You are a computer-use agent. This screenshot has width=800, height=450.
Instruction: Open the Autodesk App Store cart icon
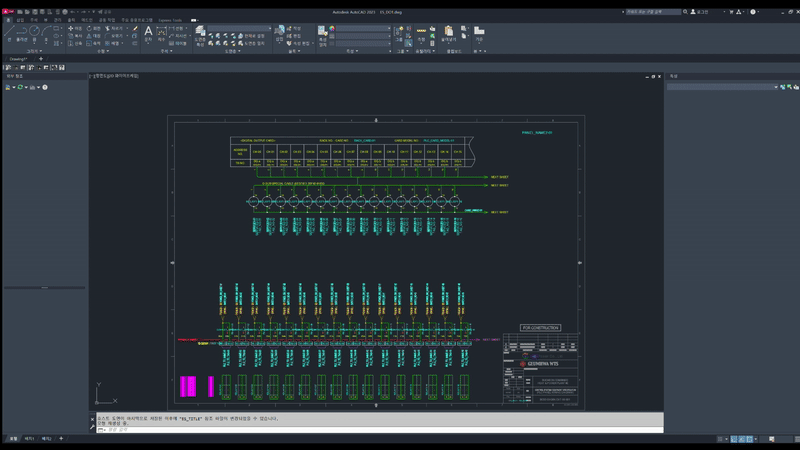[x=731, y=12]
